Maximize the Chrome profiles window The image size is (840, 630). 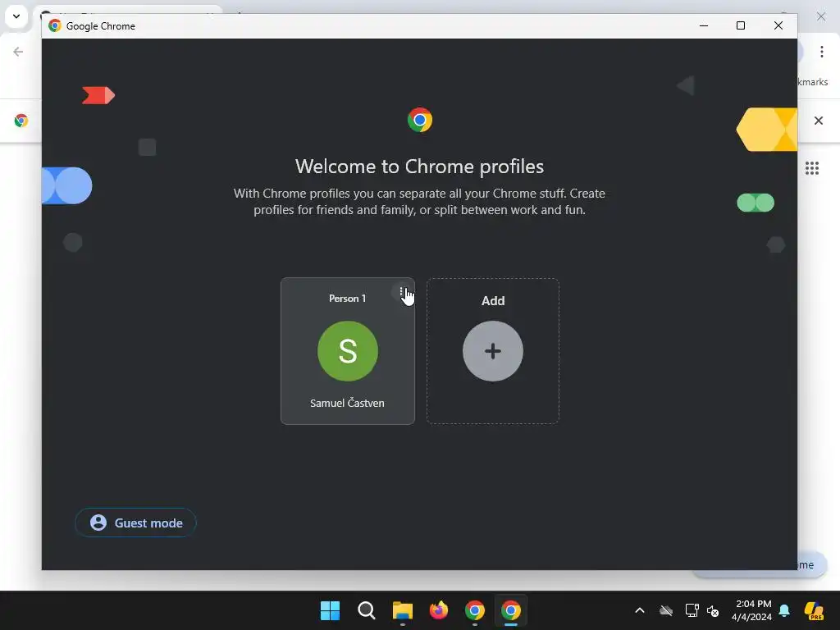point(741,25)
